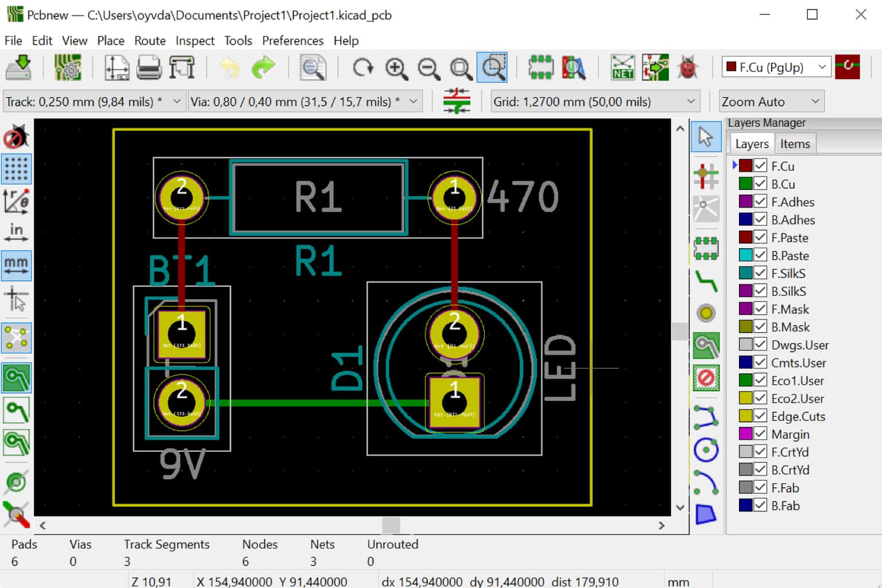Zoom to fit the board
Viewport: 882px width, 588px height.
459,67
